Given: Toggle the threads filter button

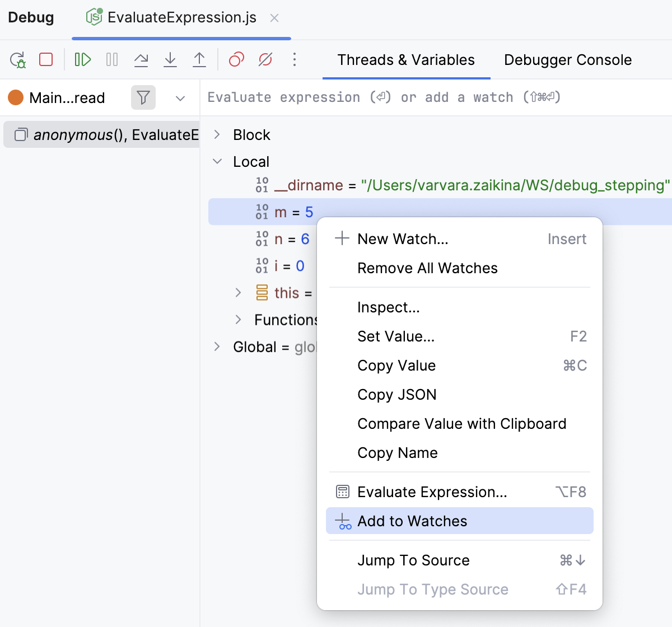Looking at the screenshot, I should 143,97.
